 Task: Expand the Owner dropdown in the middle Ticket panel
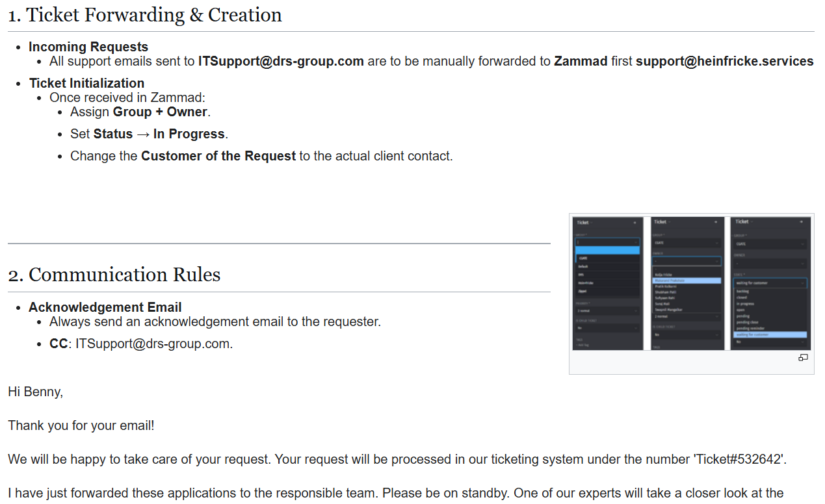pyautogui.click(x=687, y=262)
